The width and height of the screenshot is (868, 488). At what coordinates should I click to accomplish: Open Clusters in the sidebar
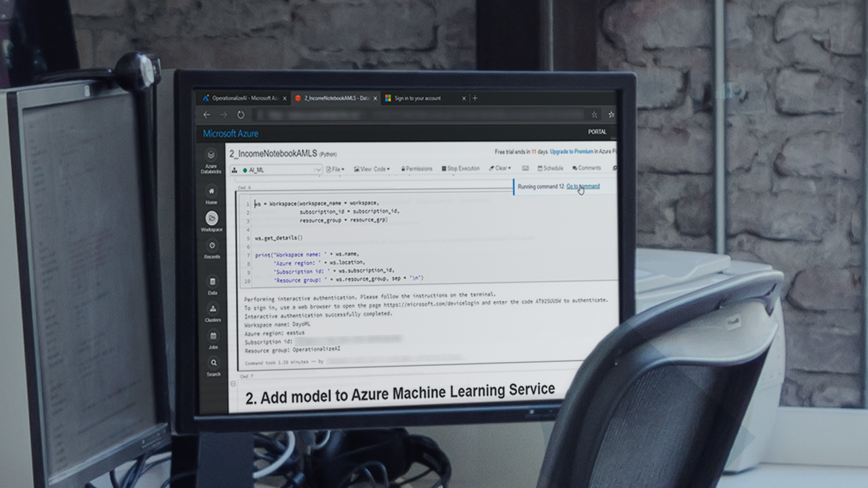pyautogui.click(x=212, y=309)
